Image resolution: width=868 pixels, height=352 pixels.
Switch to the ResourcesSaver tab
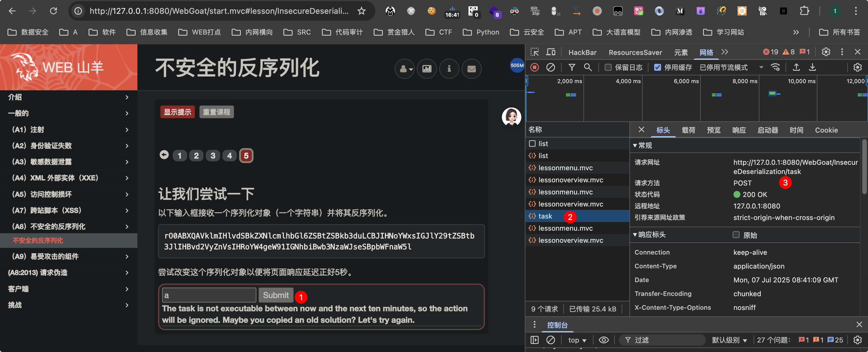click(635, 53)
